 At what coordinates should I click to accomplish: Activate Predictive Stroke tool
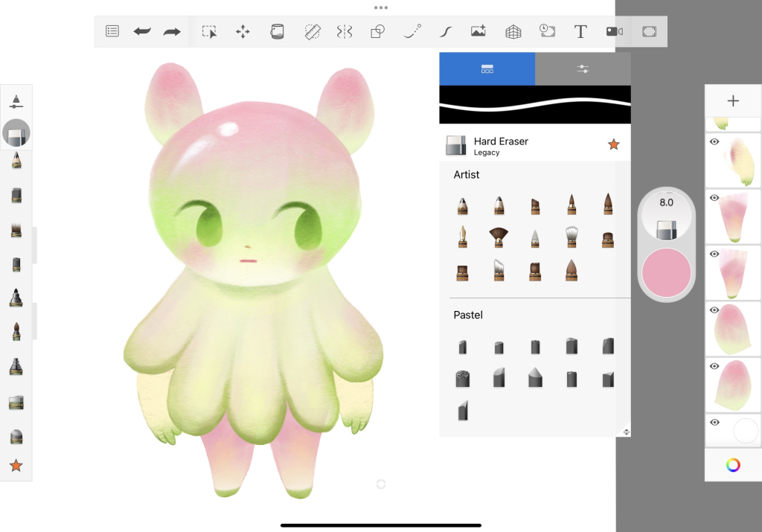pos(412,31)
